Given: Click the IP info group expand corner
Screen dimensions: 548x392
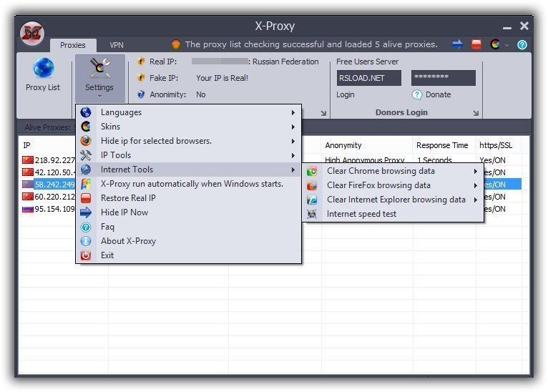Looking at the screenshot, I should click(x=323, y=113).
